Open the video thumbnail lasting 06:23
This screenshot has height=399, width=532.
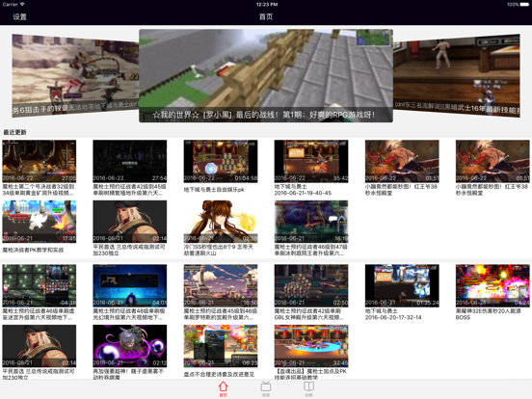pyautogui.click(x=221, y=346)
